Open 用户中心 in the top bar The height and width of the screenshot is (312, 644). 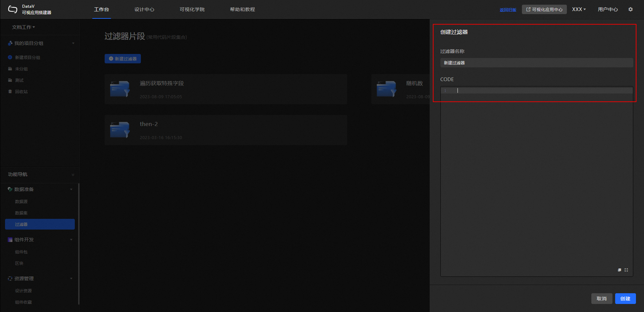pos(608,9)
